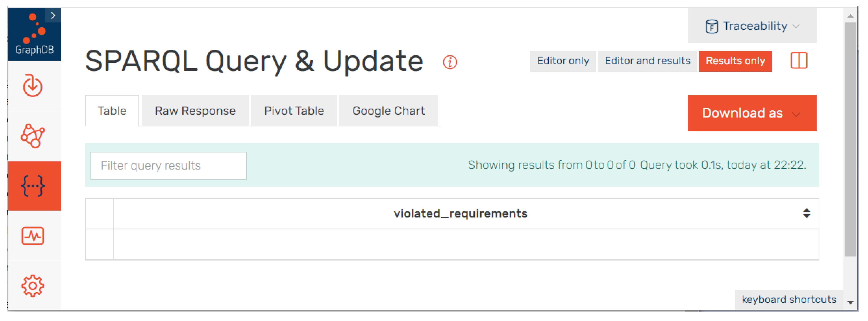The width and height of the screenshot is (868, 321).
Task: Switch to Editor only view
Action: point(563,61)
